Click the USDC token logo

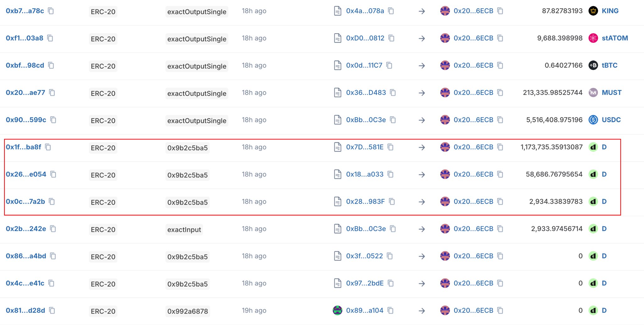click(x=593, y=120)
